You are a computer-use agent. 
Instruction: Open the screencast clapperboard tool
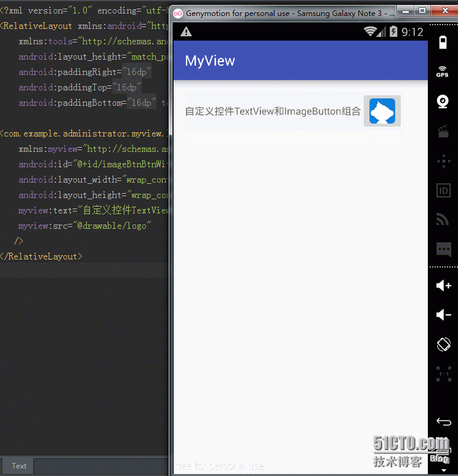443,131
